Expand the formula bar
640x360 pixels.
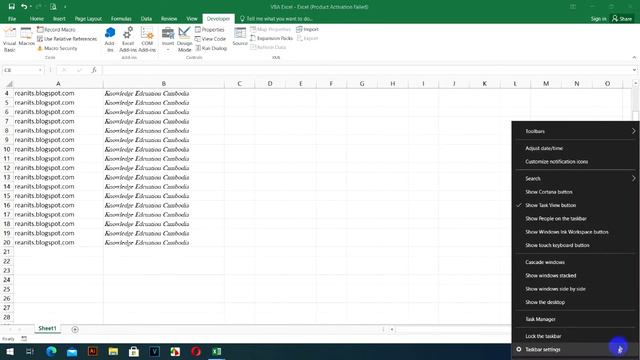click(634, 70)
